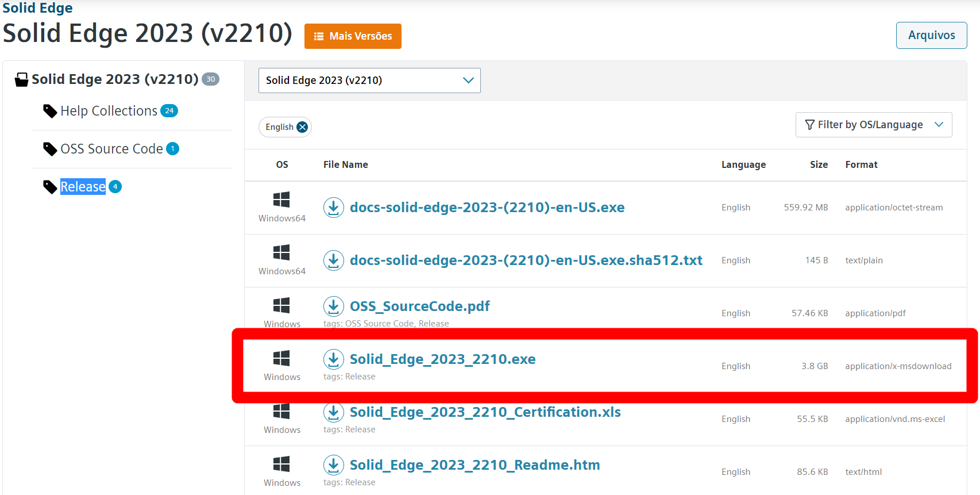The height and width of the screenshot is (495, 980).
Task: Click the tag icon next to Help Collections
Action: click(50, 111)
